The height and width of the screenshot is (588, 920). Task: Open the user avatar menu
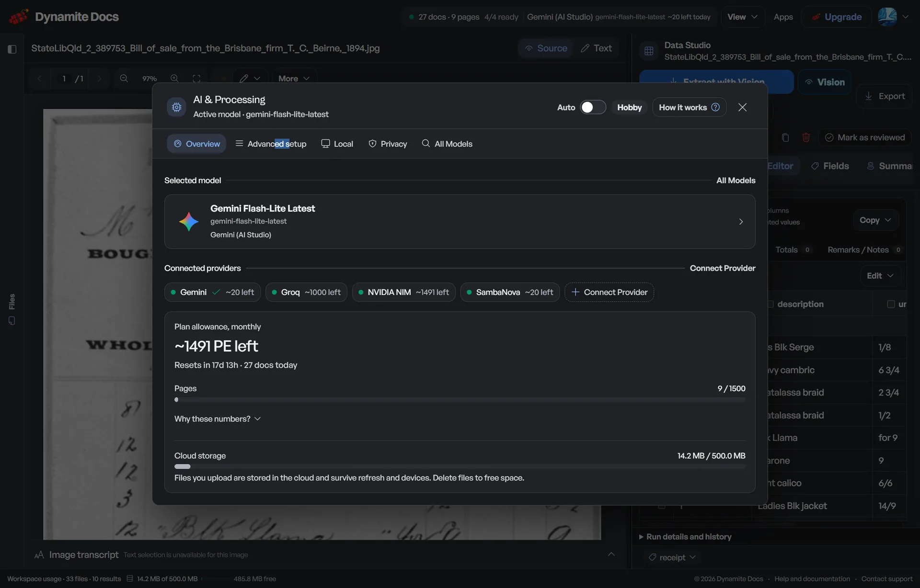pyautogui.click(x=893, y=17)
